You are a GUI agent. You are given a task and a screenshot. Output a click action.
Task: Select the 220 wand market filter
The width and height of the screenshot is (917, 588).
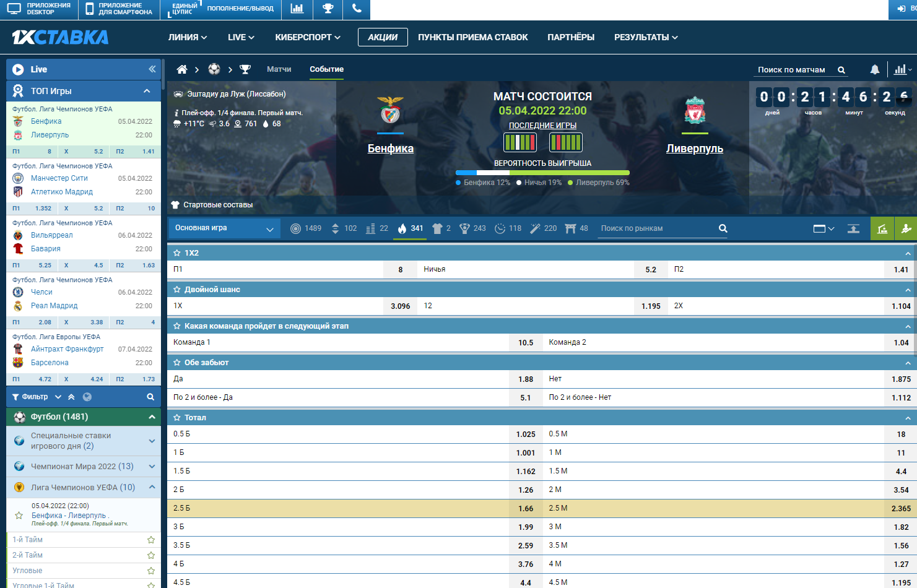[536, 228]
